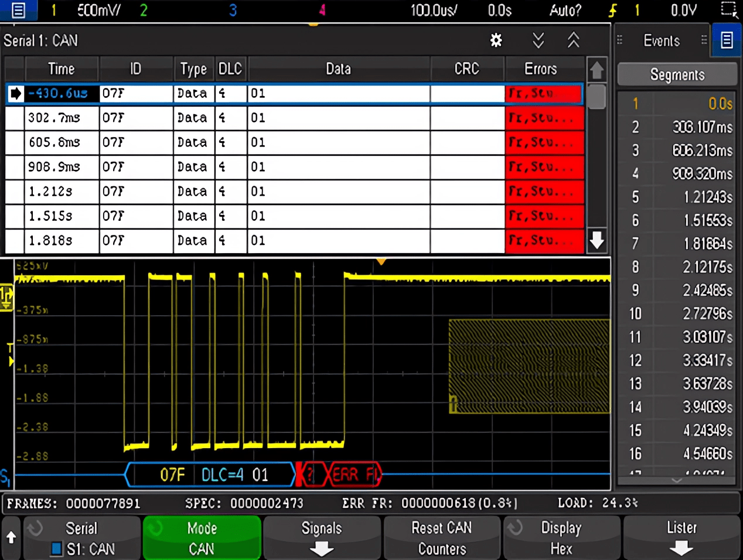Viewport: 743px width, 560px height.
Task: Toggle the S1: CAN serial checkbox
Action: tap(57, 549)
